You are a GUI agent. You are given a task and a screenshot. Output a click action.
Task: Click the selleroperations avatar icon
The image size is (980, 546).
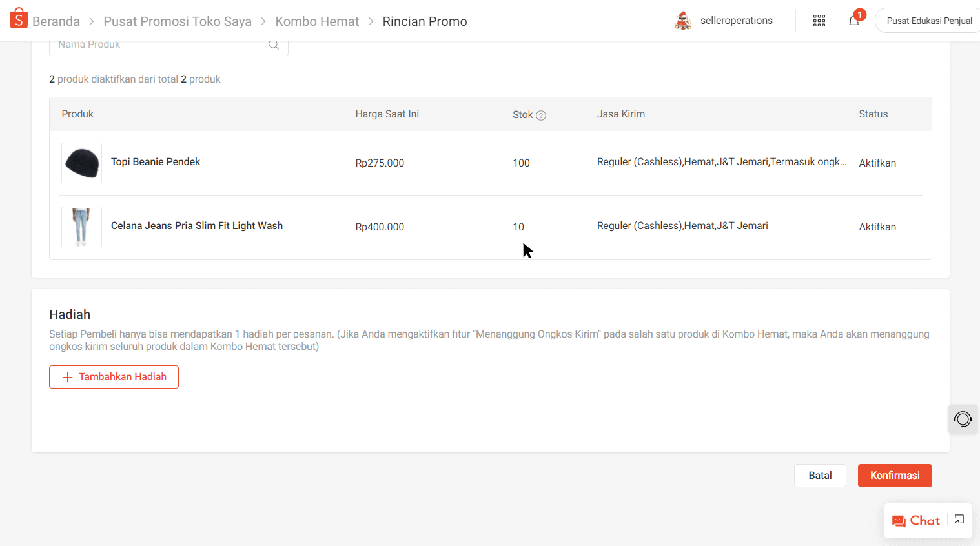(x=683, y=21)
